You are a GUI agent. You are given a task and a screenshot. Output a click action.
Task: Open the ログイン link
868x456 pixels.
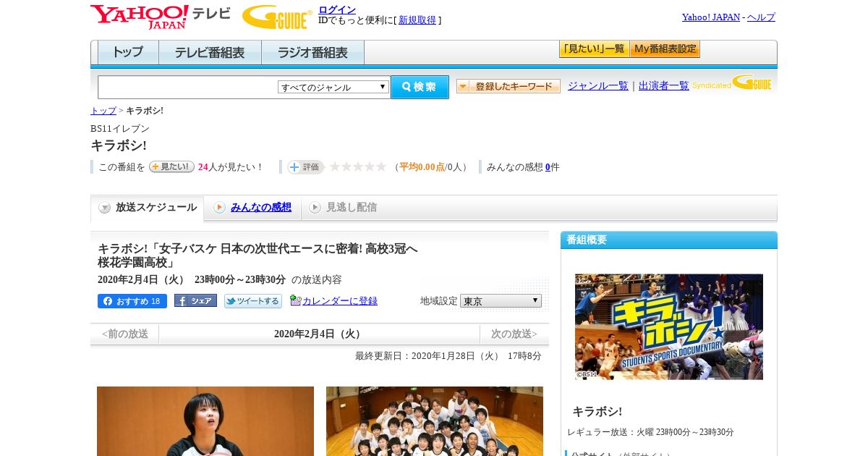(337, 9)
